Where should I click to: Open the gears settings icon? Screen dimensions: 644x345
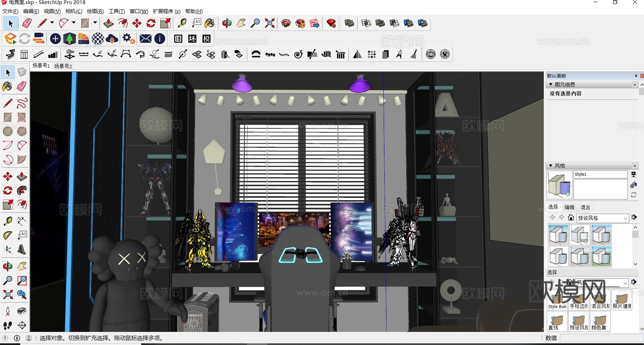[128, 39]
